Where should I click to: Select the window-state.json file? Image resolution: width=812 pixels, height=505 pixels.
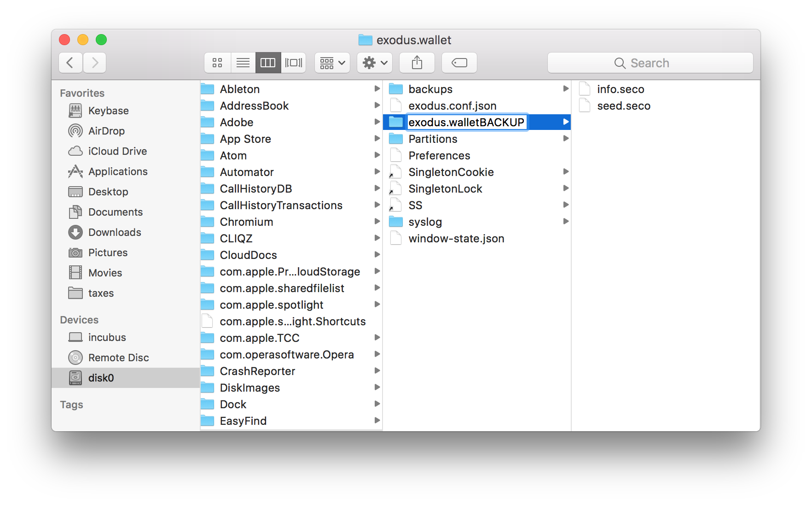click(x=477, y=238)
